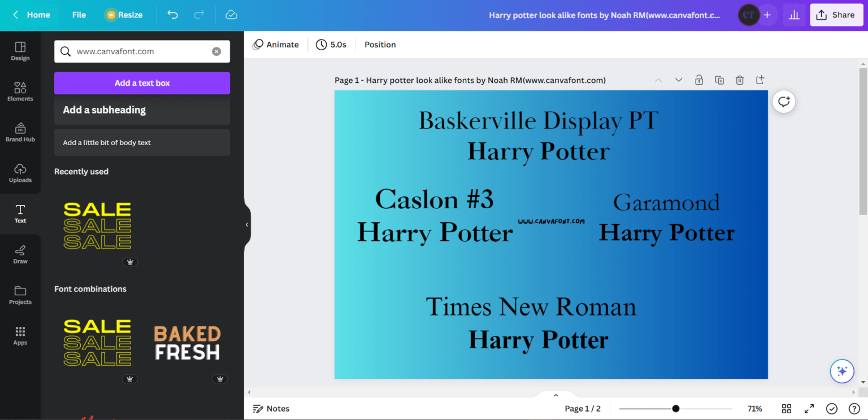Delete the page with trash icon
Image resolution: width=868 pixels, height=420 pixels.
(740, 80)
